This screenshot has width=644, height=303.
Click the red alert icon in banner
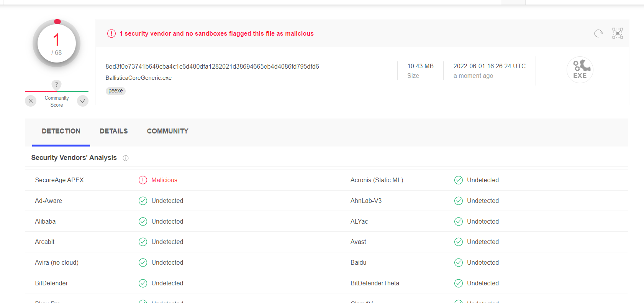pos(111,33)
